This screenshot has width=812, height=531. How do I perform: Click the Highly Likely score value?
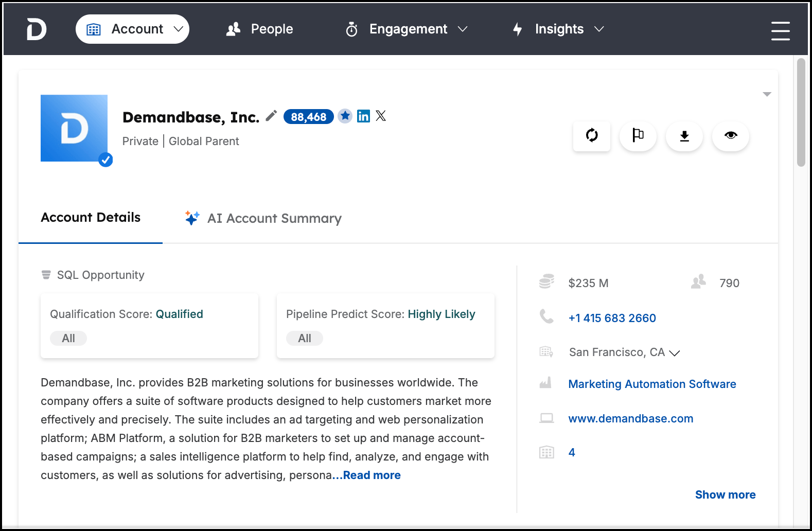point(442,314)
